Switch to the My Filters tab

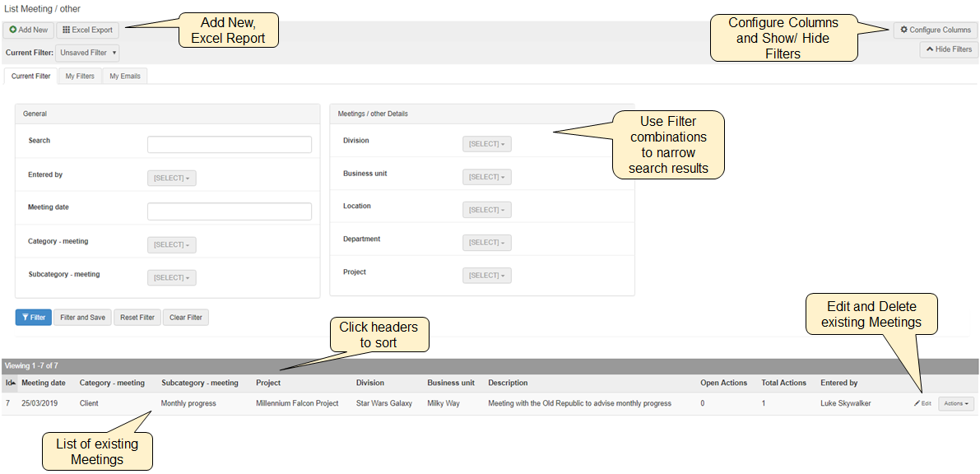(x=80, y=77)
